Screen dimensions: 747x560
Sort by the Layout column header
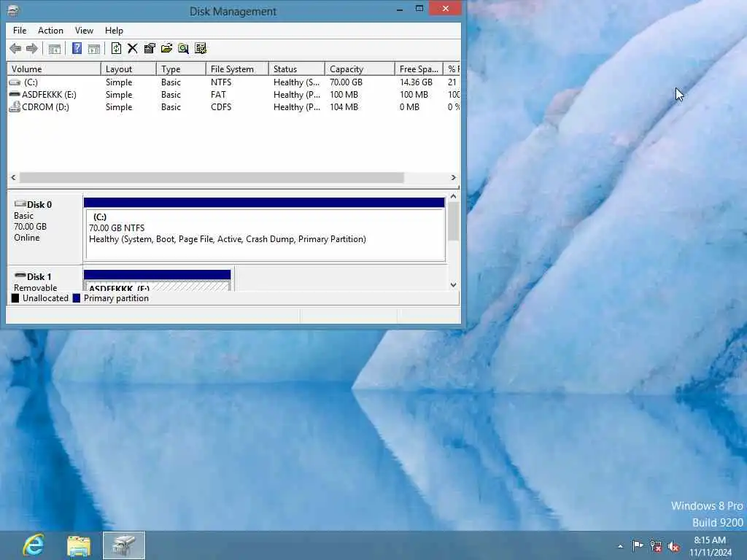click(128, 69)
